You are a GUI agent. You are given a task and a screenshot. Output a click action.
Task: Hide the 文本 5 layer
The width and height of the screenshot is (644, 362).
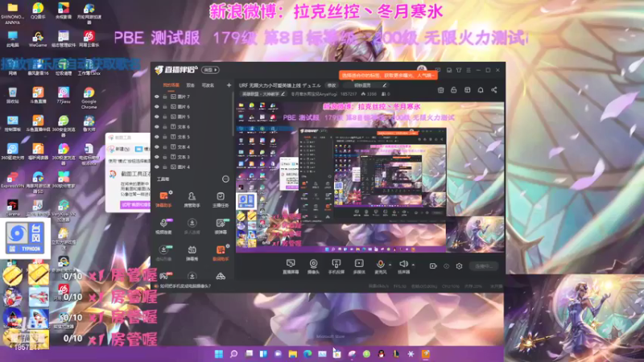(x=156, y=137)
